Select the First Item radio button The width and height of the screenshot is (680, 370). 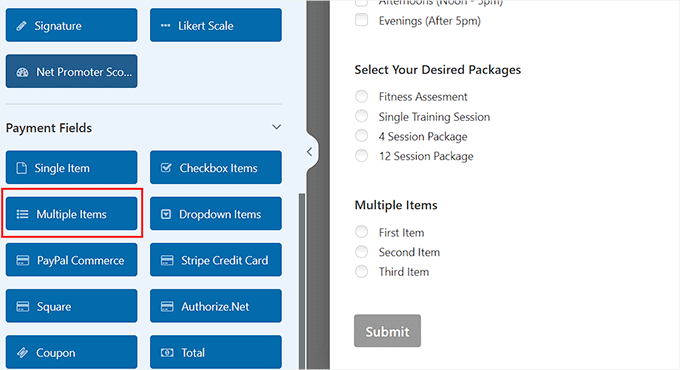tap(361, 232)
